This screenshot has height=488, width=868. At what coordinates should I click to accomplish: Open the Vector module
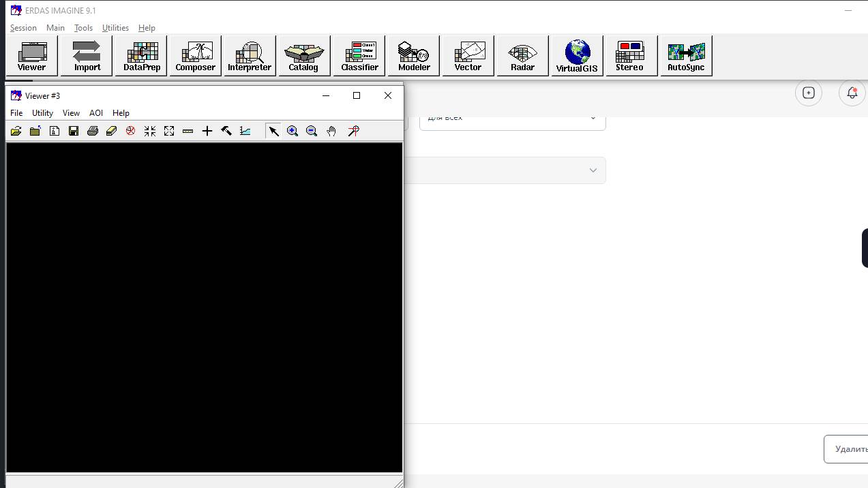pyautogui.click(x=468, y=55)
